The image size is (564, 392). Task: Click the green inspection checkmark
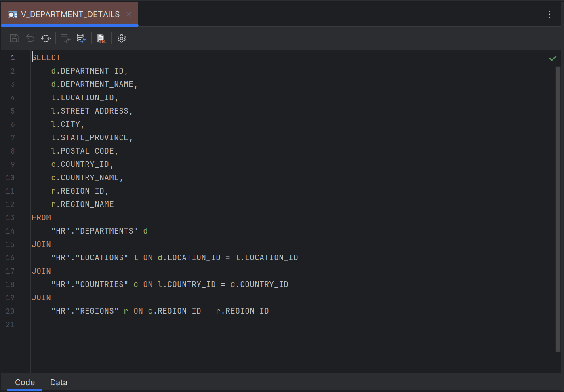(553, 58)
